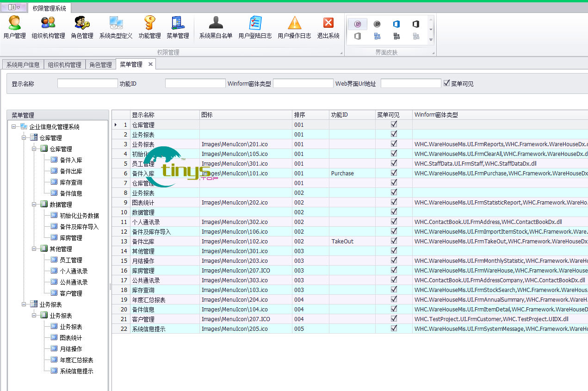Open 系统黑白名单 from the ribbon
Screen dimensions: 588x391
(x=216, y=27)
